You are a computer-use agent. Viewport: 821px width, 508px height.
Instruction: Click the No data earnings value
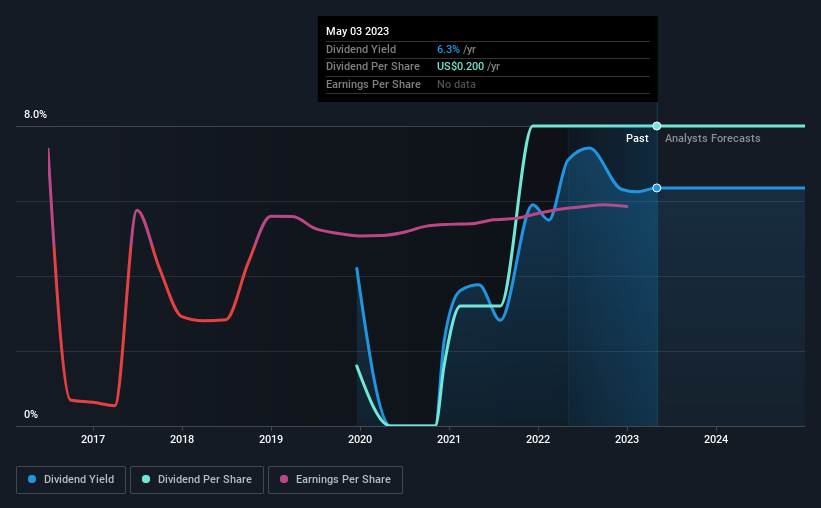click(457, 84)
